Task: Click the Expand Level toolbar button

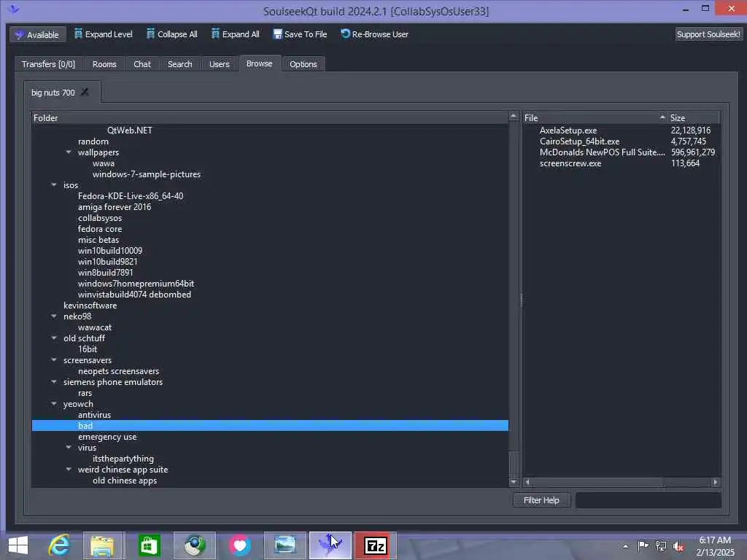Action: click(x=104, y=34)
